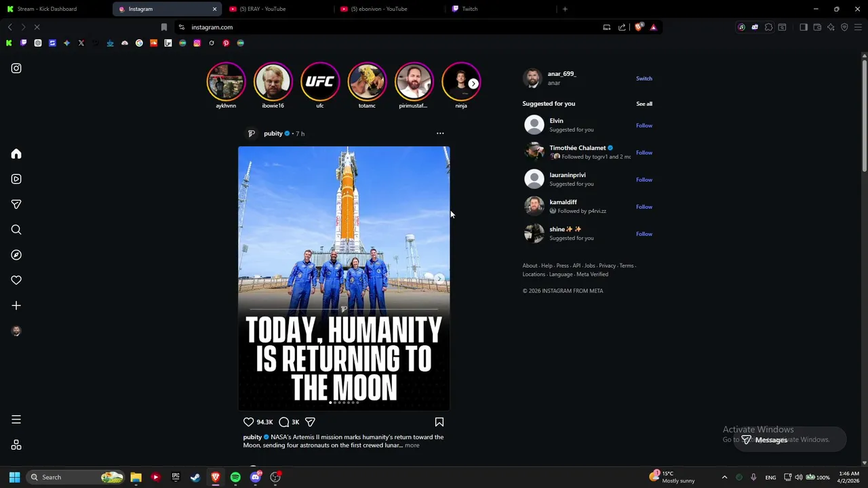This screenshot has width=868, height=488.
Task: Follow Timothée Chalamet
Action: (644, 152)
